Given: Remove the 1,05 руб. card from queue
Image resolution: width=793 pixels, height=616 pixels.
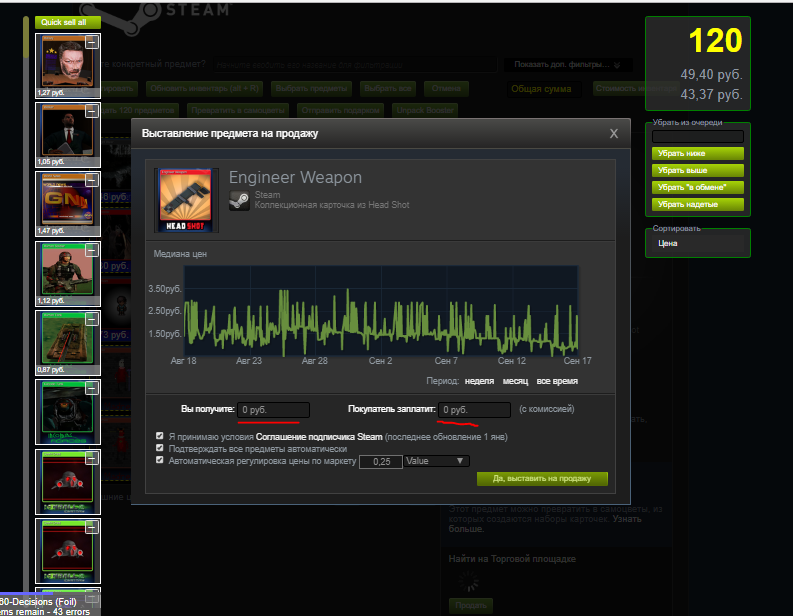Looking at the screenshot, I should pos(92,111).
